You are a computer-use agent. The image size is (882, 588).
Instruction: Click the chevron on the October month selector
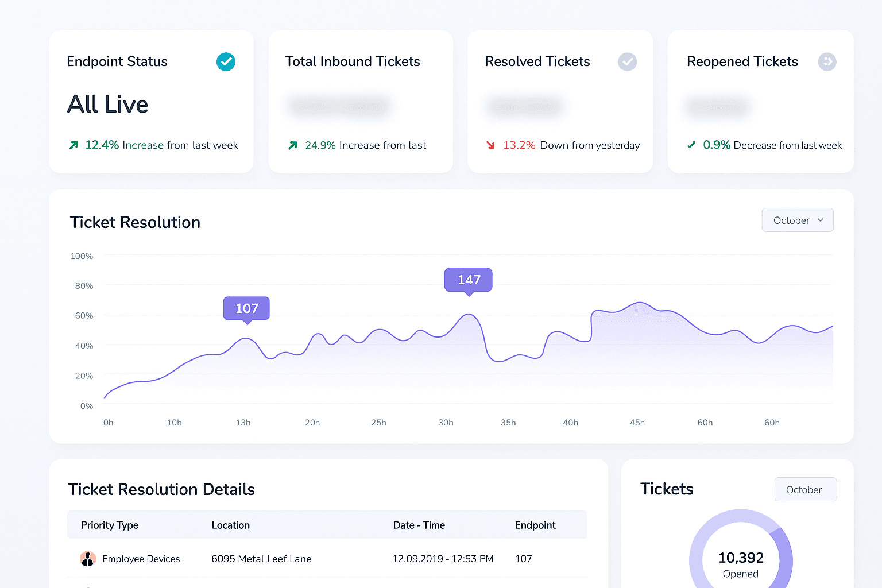[x=820, y=220]
